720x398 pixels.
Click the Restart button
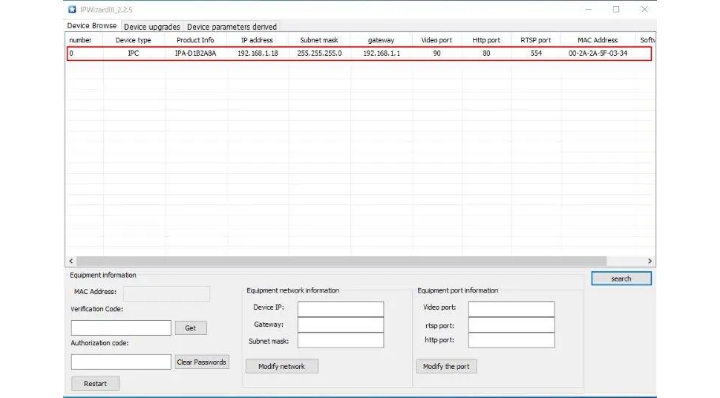(96, 383)
